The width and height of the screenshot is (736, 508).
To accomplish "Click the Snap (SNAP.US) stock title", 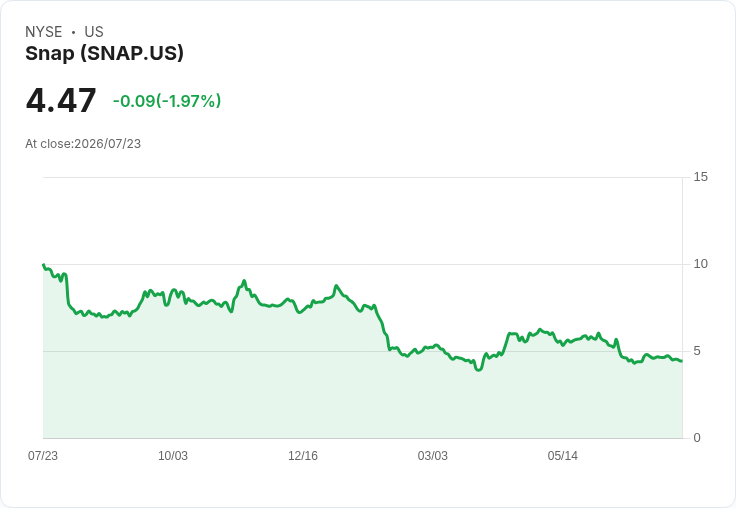I will [104, 53].
